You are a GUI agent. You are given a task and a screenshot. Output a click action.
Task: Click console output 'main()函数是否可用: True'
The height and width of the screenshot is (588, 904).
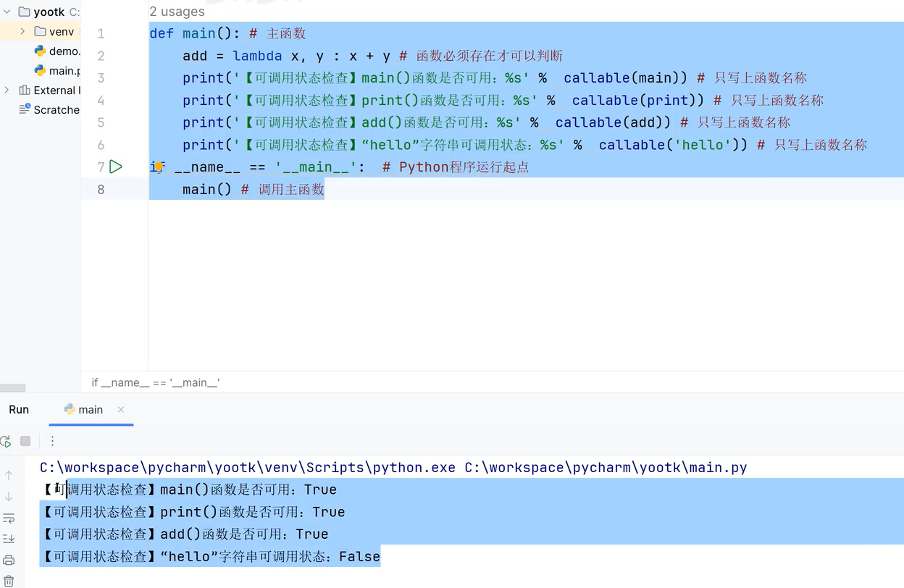coord(248,490)
